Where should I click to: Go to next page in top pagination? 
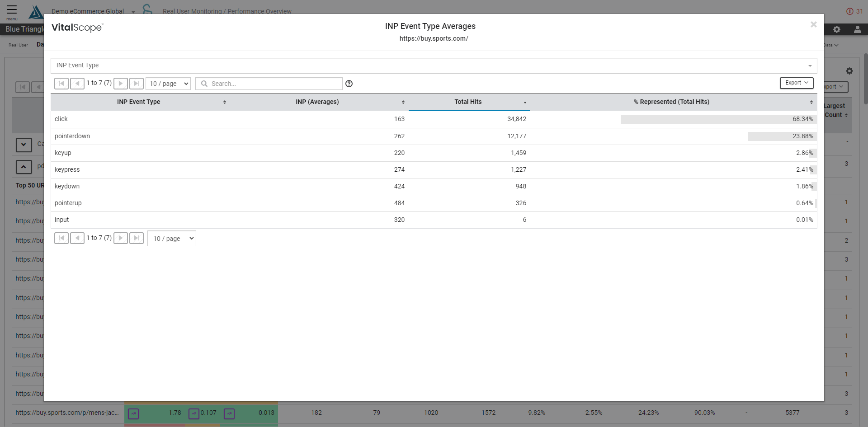121,84
